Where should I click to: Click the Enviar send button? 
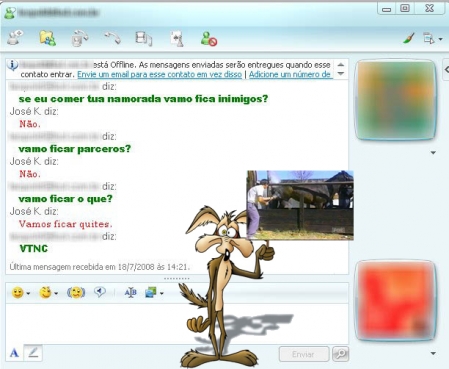click(304, 354)
